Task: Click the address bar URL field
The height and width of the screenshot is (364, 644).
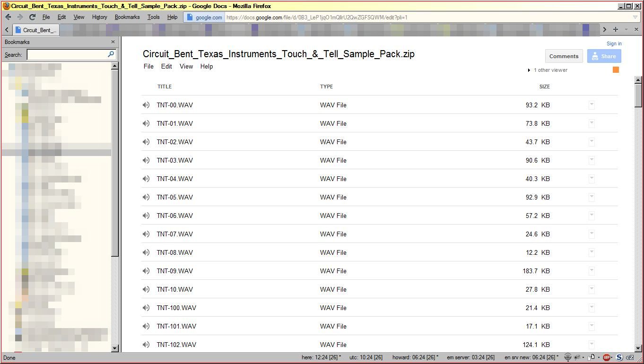Action: pyautogui.click(x=428, y=17)
